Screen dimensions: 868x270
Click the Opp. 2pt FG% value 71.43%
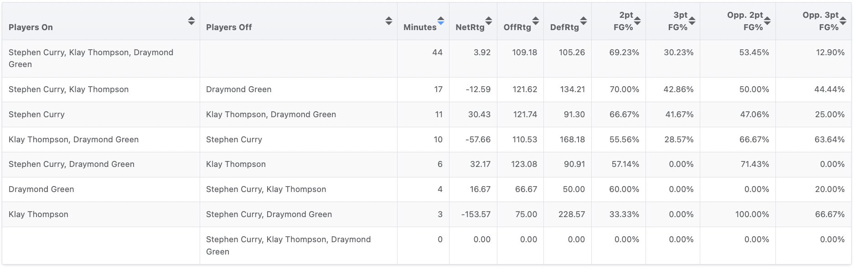point(755,164)
